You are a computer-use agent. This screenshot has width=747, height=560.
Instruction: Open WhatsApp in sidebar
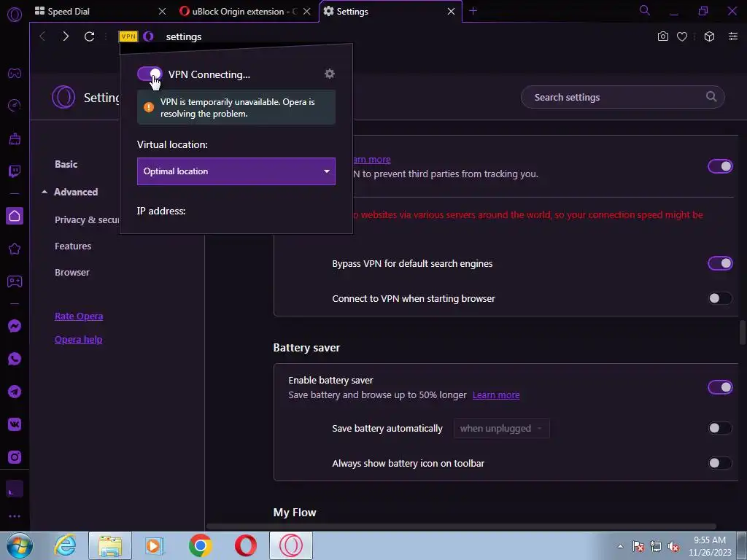(x=15, y=359)
